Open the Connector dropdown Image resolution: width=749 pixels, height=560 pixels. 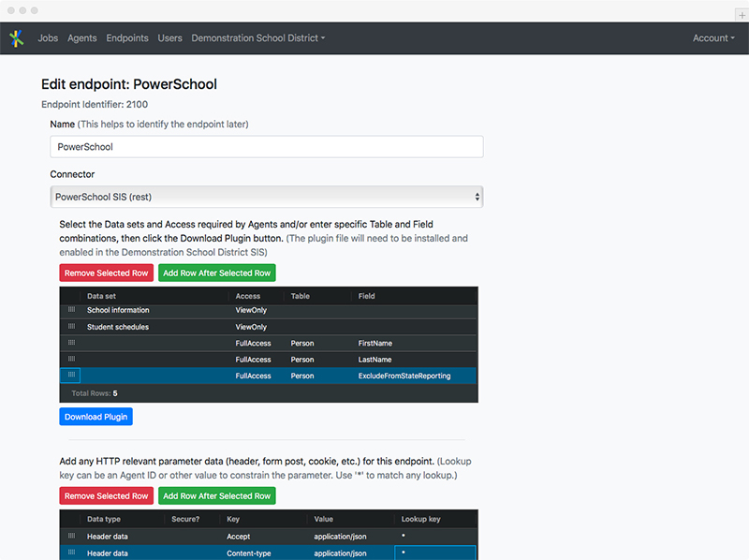[266, 197]
